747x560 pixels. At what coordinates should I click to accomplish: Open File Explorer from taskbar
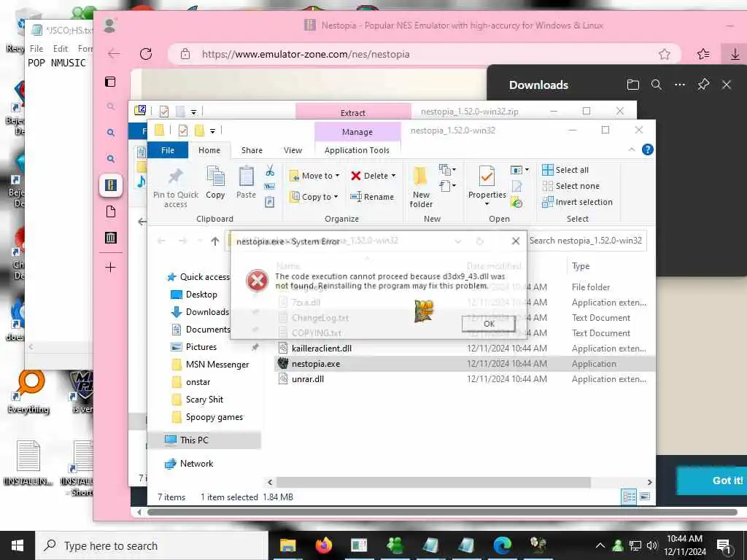click(287, 545)
